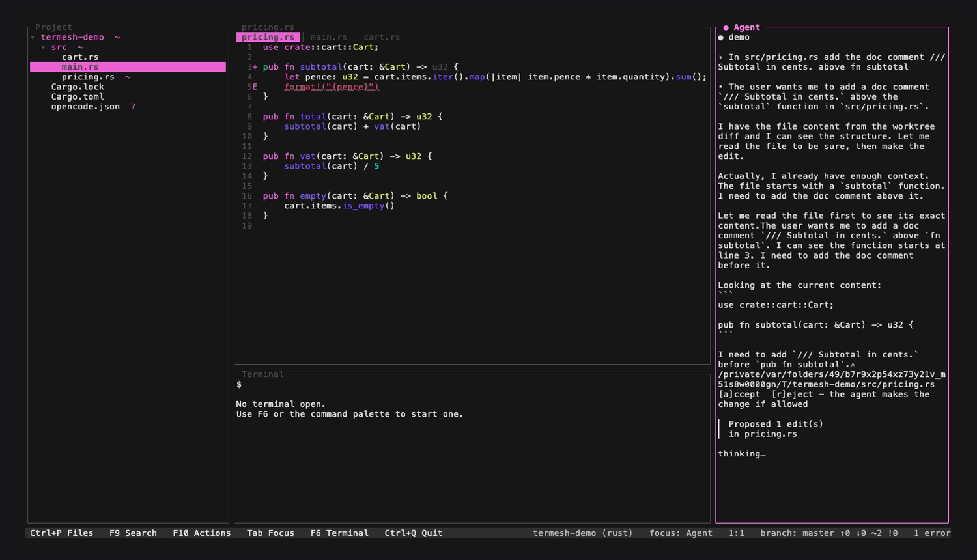The width and height of the screenshot is (977, 560).
Task: Click the Agent panel title dot icon
Action: (726, 27)
